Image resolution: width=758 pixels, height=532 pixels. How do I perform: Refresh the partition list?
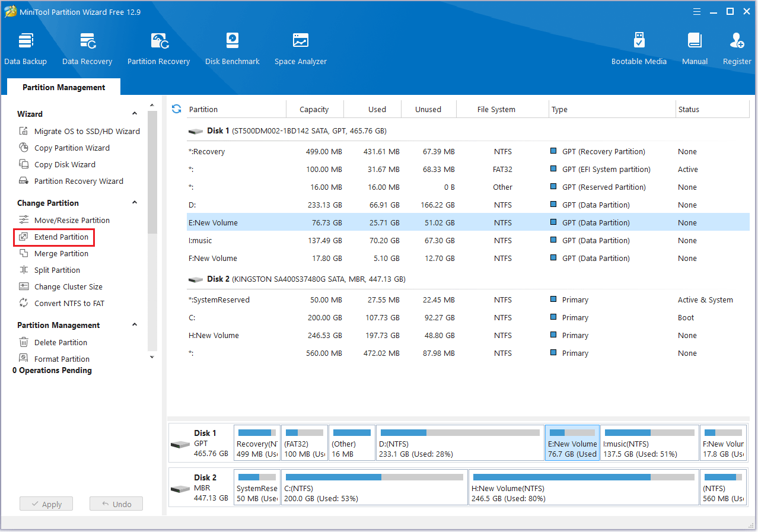click(176, 109)
